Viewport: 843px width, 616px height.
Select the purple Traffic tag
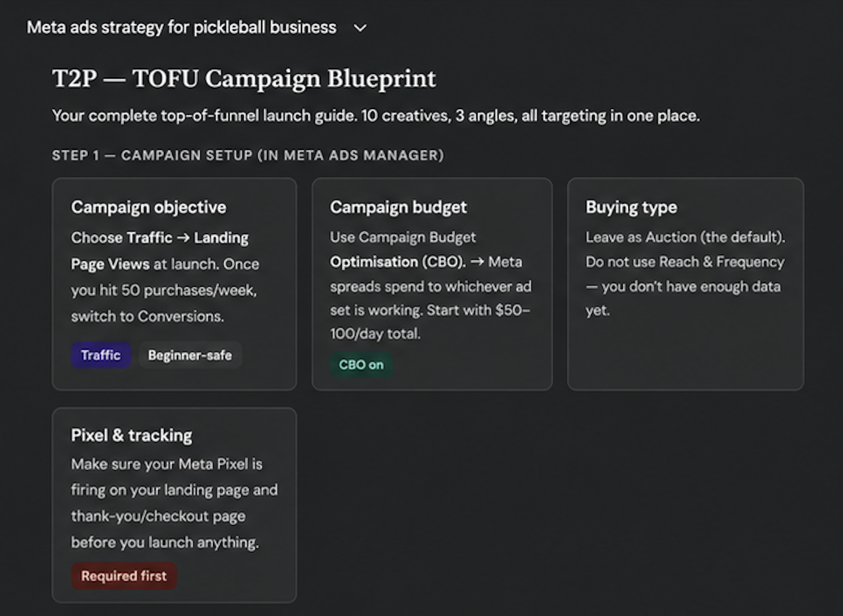coord(101,355)
